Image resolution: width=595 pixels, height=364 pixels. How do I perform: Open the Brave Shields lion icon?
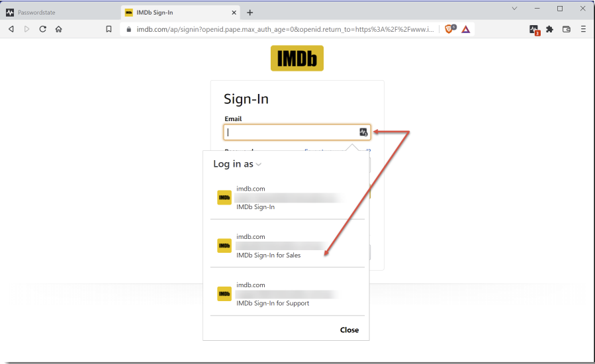point(449,29)
